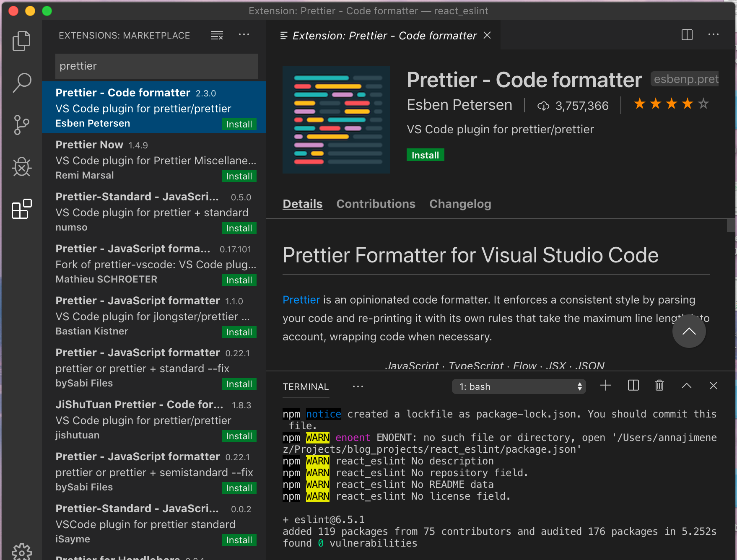Open the Explorer view in activity bar

pyautogui.click(x=21, y=41)
